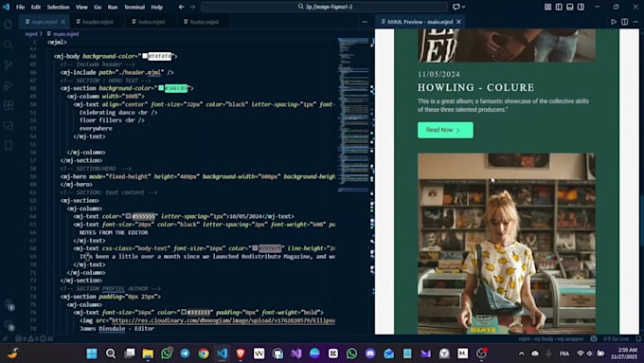The height and width of the screenshot is (363, 644).
Task: Toggle the Secondary Side Bar layout button
Action: 581,7
